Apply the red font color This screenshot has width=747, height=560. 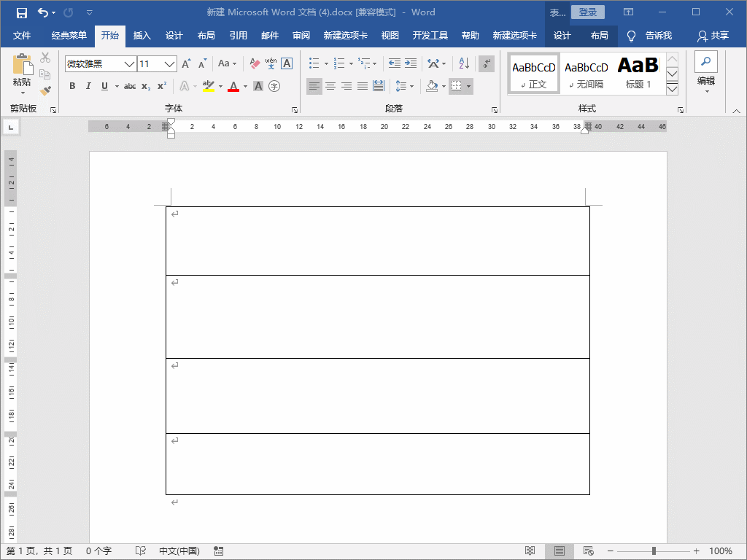pos(233,86)
